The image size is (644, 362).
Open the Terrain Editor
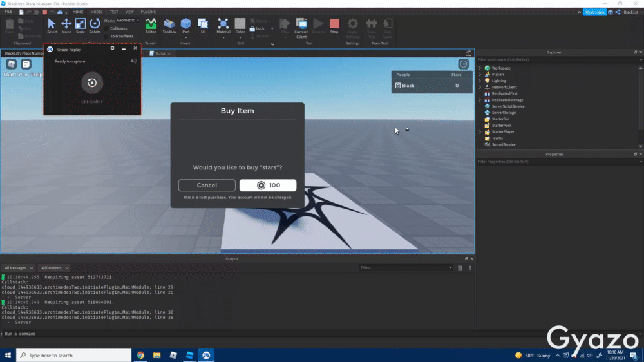(151, 26)
